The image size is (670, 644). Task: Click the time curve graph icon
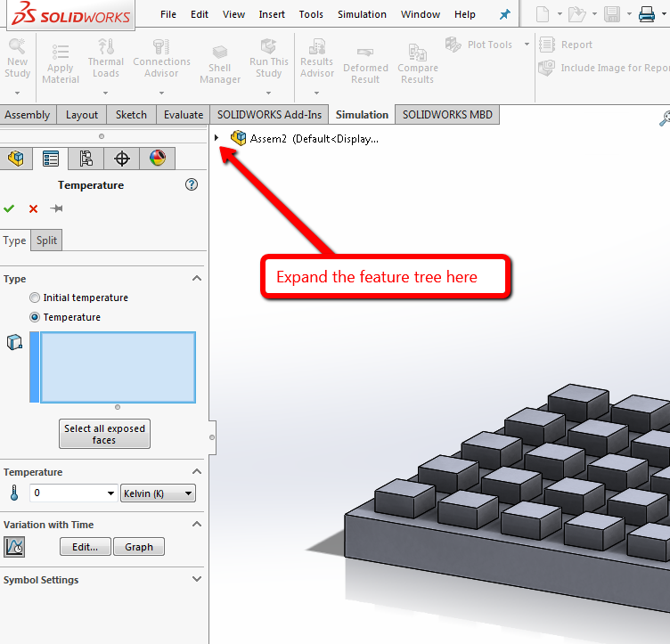point(14,547)
